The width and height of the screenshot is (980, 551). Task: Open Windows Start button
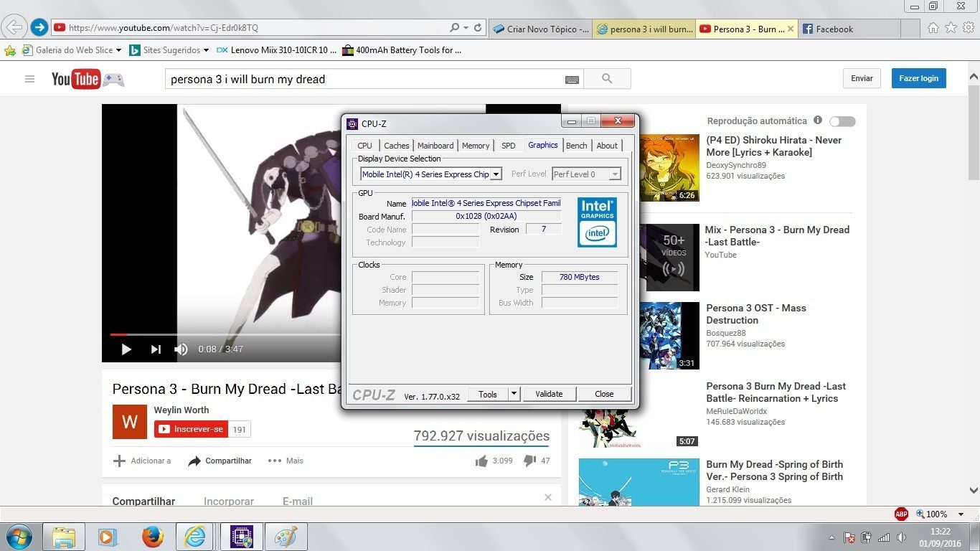coord(18,537)
